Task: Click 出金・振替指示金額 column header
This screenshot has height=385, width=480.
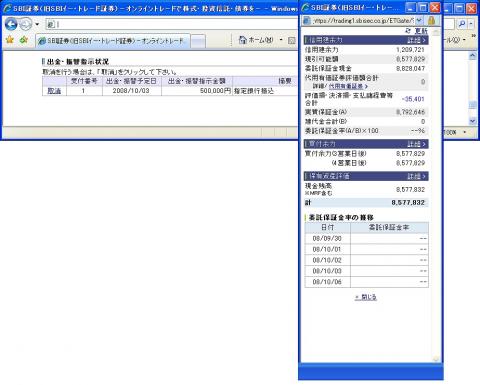Action: (x=197, y=81)
